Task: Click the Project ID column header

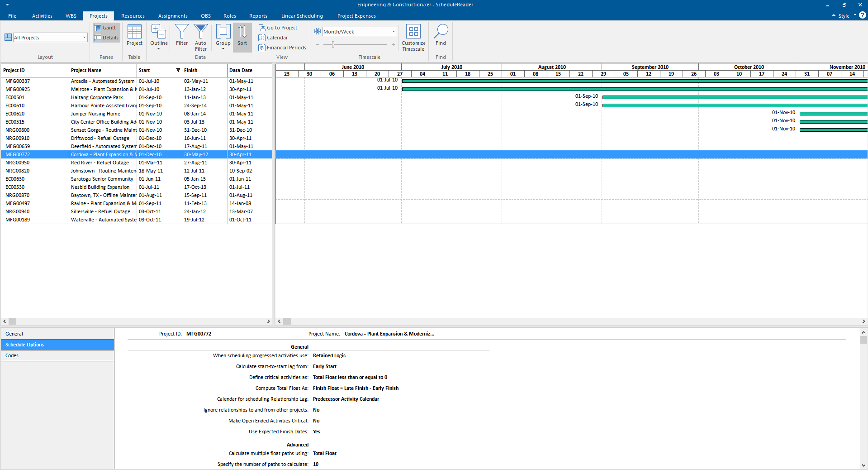Action: point(35,70)
